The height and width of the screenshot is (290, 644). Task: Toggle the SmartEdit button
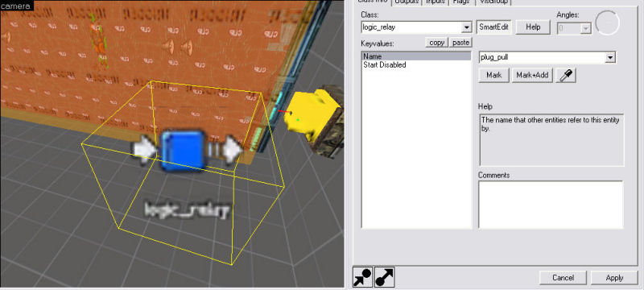click(494, 27)
